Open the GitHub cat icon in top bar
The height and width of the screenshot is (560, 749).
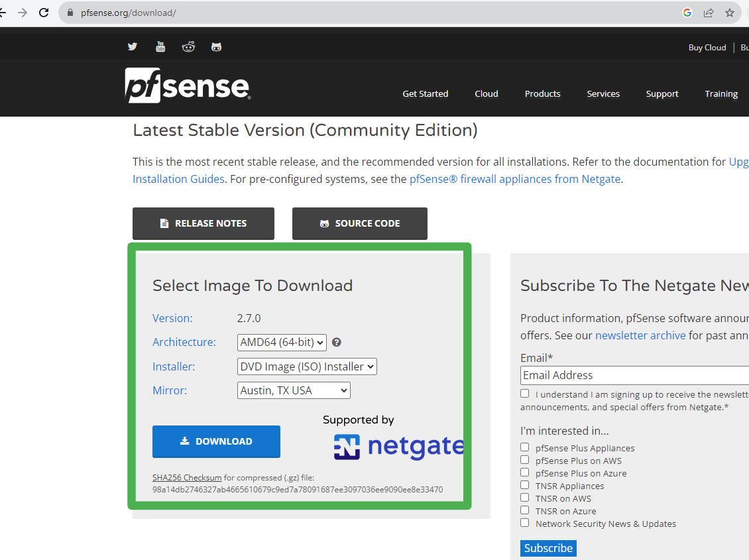coord(216,47)
